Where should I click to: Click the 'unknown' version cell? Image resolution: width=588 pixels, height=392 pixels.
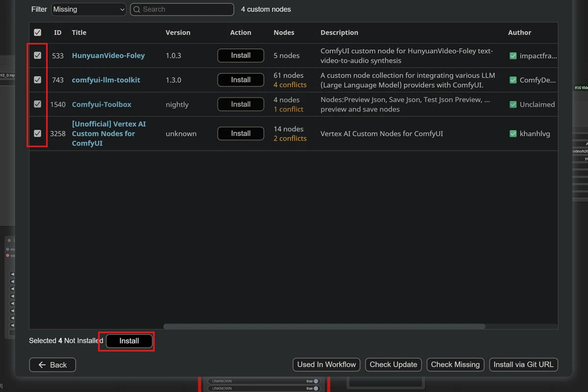(181, 134)
